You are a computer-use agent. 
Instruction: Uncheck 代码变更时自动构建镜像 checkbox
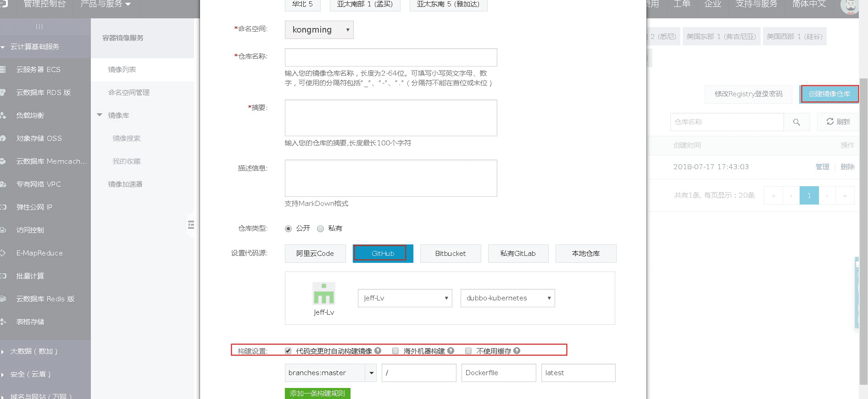click(x=288, y=351)
